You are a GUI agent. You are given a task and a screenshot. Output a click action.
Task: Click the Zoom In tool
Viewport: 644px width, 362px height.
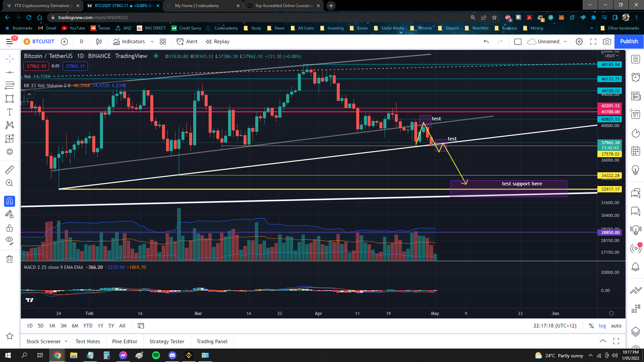pyautogui.click(x=10, y=183)
